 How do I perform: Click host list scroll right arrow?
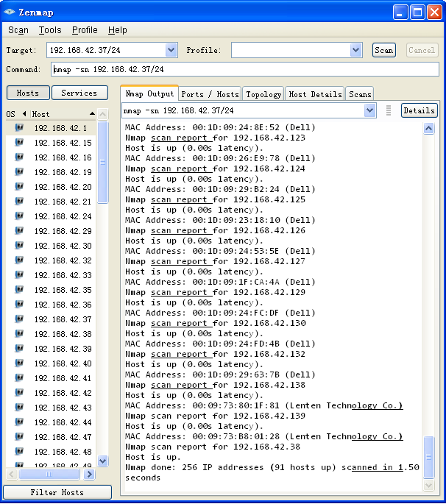coord(89,474)
